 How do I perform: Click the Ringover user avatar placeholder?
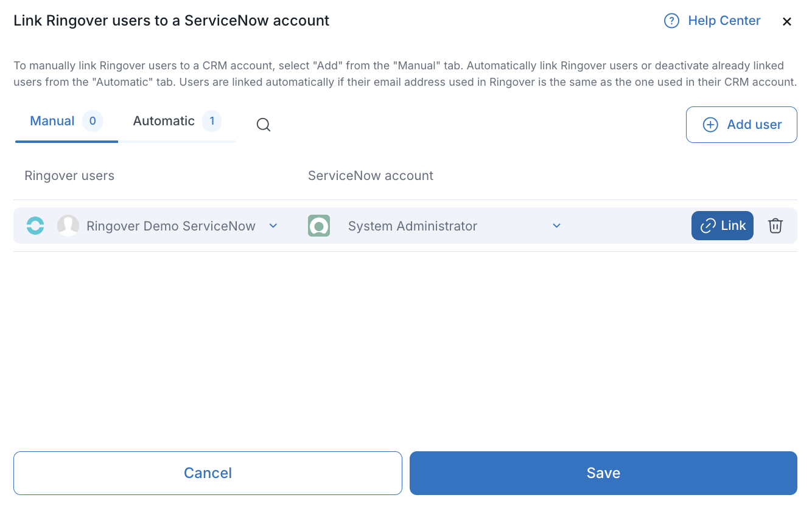(x=68, y=226)
